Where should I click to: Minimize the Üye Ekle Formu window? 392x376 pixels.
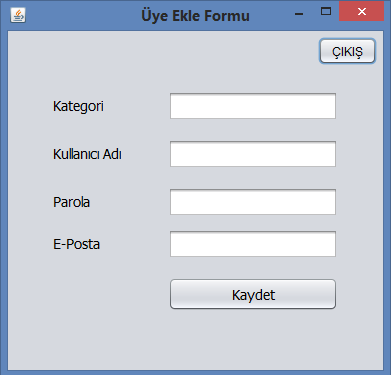point(299,14)
